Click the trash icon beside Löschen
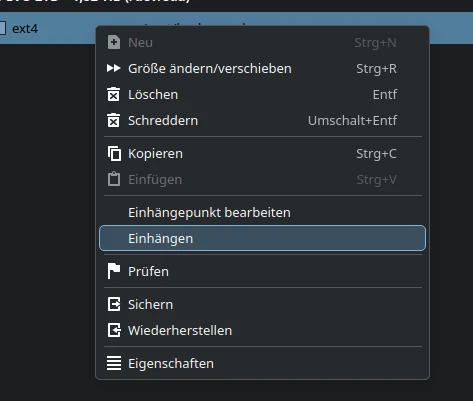 (113, 94)
